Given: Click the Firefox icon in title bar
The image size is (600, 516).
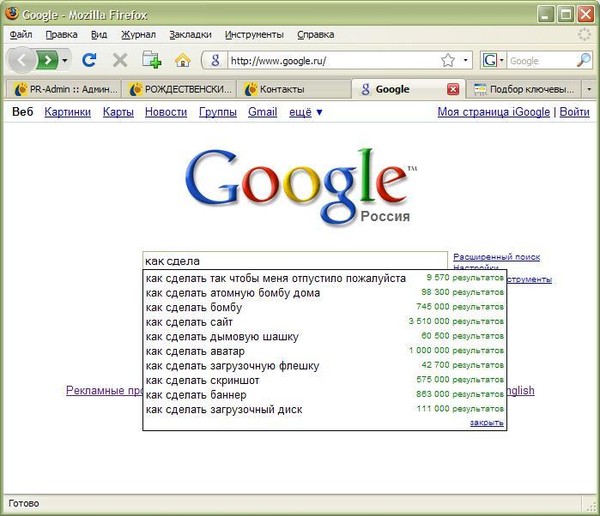Looking at the screenshot, I should [11, 13].
